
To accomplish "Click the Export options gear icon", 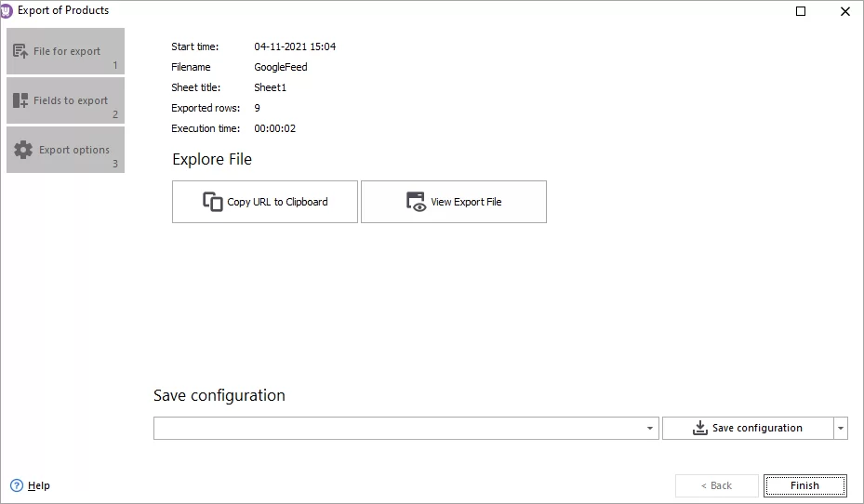I will tap(23, 150).
